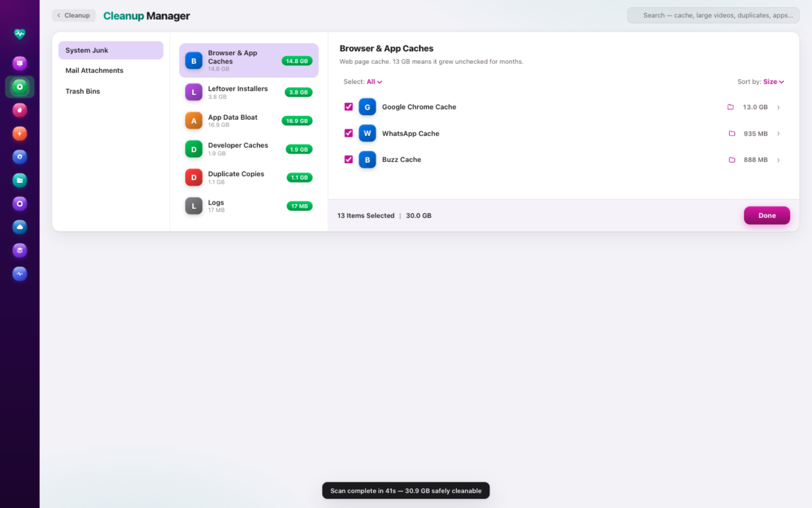Click the heart pulse logo icon
This screenshot has width=812, height=508.
pos(20,34)
